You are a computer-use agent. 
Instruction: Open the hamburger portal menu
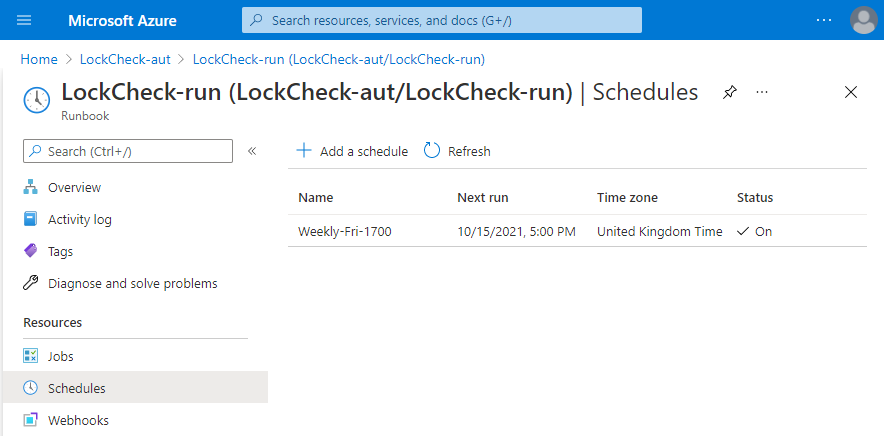tap(24, 20)
